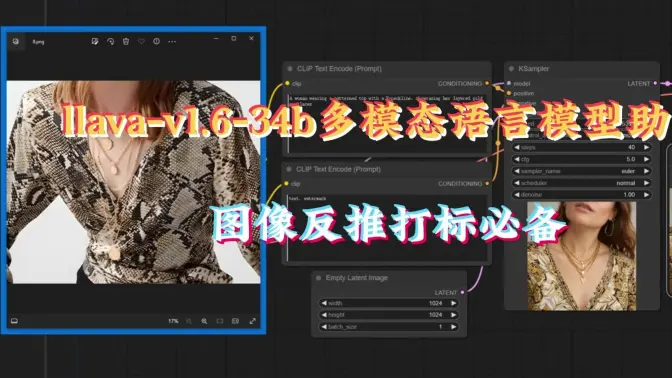Select previous sampler_name with left arrow

point(517,171)
